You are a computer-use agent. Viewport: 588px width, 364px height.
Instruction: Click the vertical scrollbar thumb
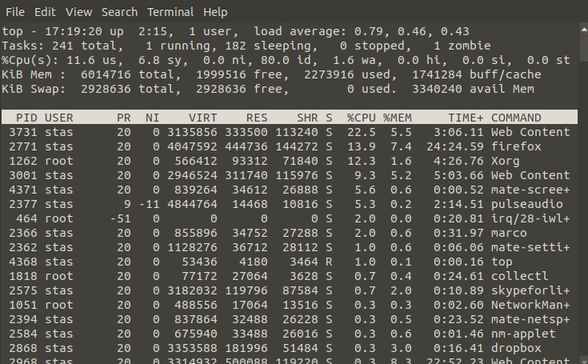pyautogui.click(x=584, y=47)
